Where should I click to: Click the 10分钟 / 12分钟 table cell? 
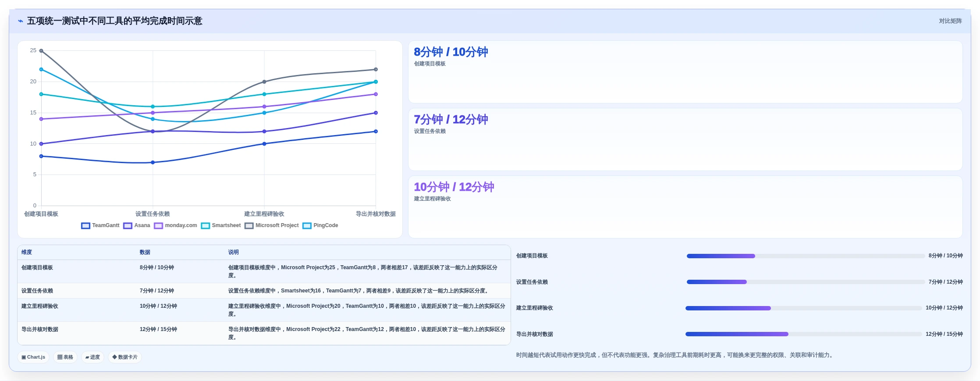158,306
